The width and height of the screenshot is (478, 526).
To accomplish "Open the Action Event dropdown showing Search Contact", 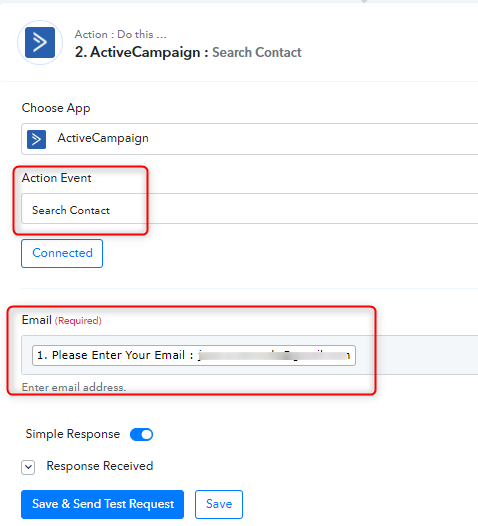I will tap(250, 208).
